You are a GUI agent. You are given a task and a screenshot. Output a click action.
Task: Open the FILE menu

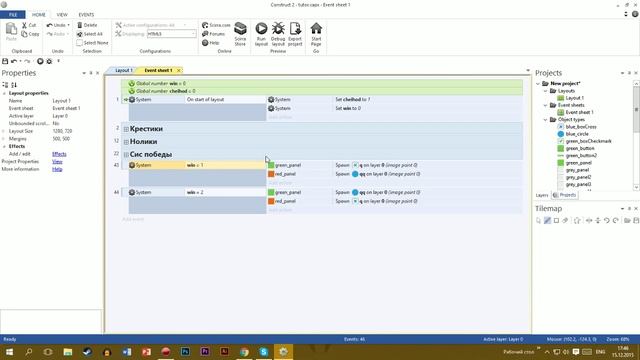13,15
